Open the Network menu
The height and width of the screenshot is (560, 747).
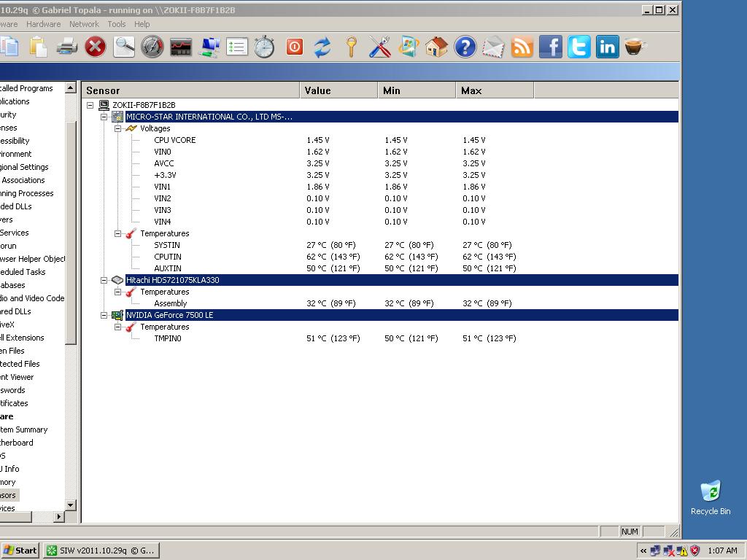[84, 24]
